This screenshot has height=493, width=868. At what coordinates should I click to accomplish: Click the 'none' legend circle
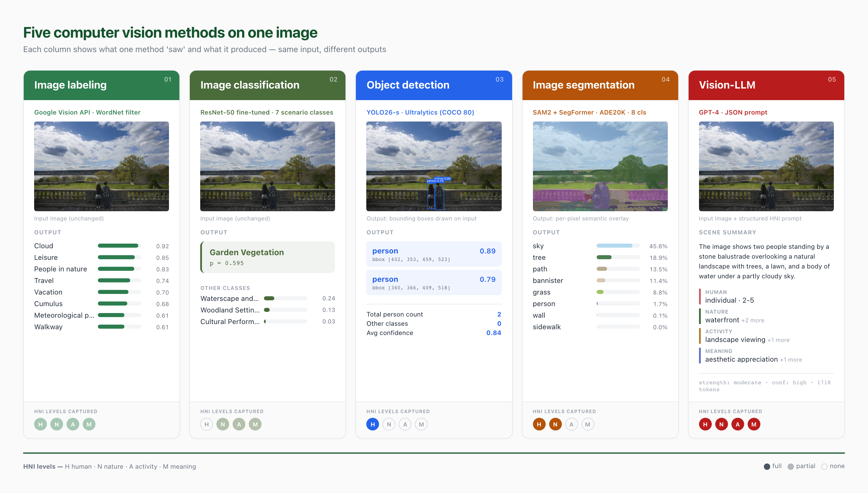(x=824, y=467)
